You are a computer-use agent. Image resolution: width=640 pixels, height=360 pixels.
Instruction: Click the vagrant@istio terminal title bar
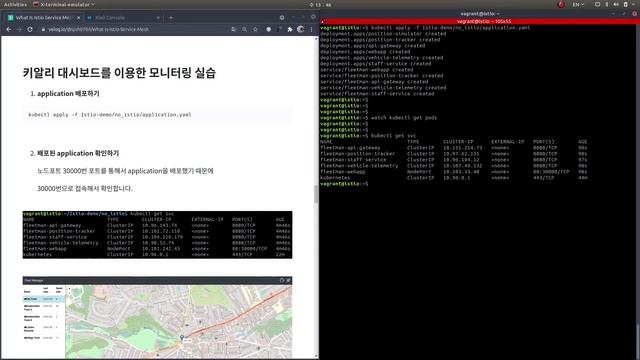point(480,13)
